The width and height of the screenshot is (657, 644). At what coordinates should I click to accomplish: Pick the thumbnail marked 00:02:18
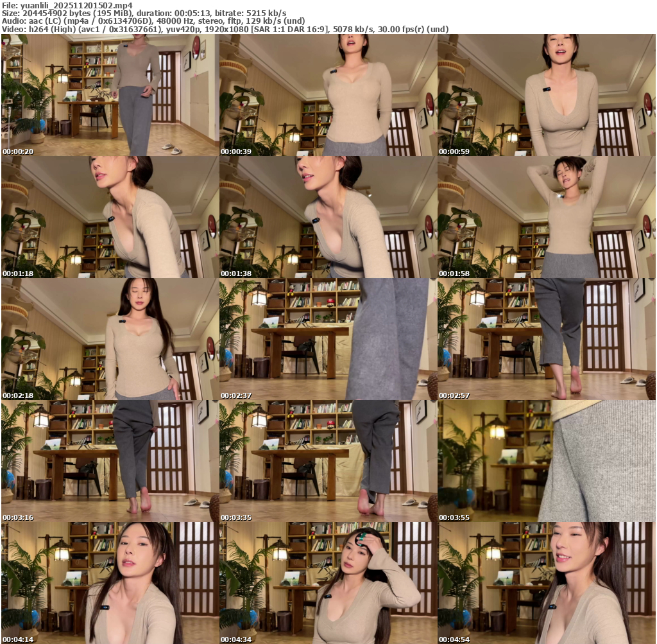tap(110, 339)
